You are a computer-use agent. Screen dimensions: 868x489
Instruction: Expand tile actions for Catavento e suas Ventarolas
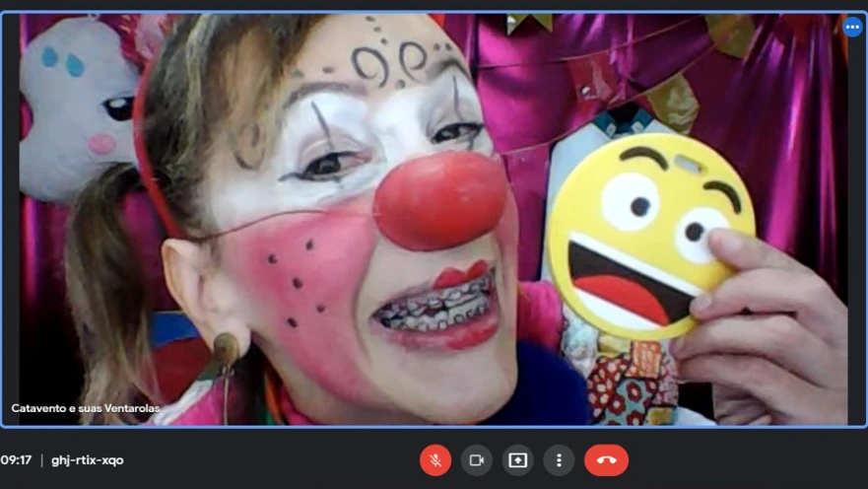click(x=852, y=28)
